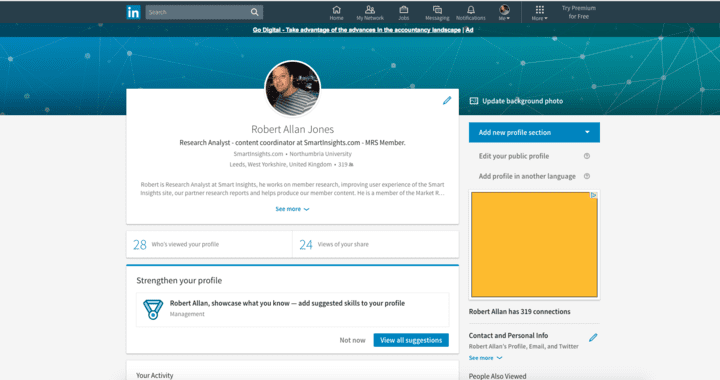
Task: Open Views of your share stat
Action: 376,244
